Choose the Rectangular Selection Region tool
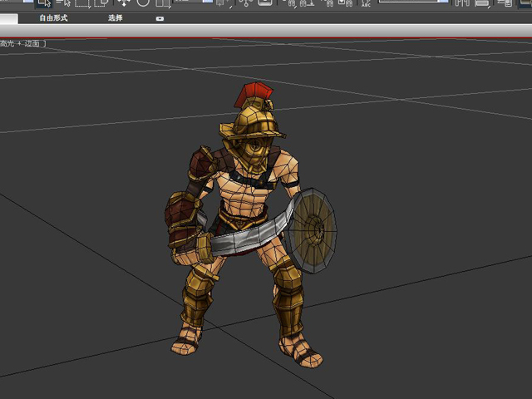Viewport: 532px width, 399px height. 82,3
